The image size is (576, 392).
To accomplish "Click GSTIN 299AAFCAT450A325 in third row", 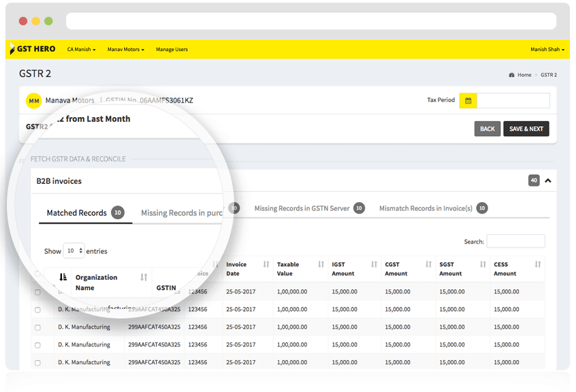I will point(155,327).
